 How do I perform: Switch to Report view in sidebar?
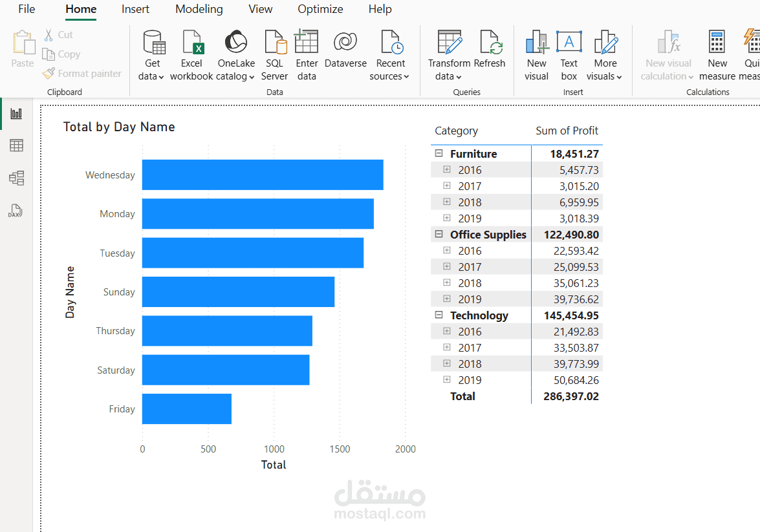[16, 113]
